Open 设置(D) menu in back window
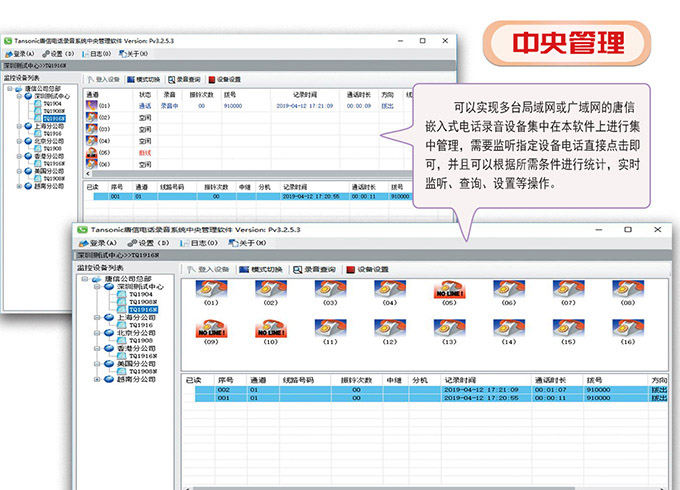Screen dimensions: 680x490 click(58, 54)
